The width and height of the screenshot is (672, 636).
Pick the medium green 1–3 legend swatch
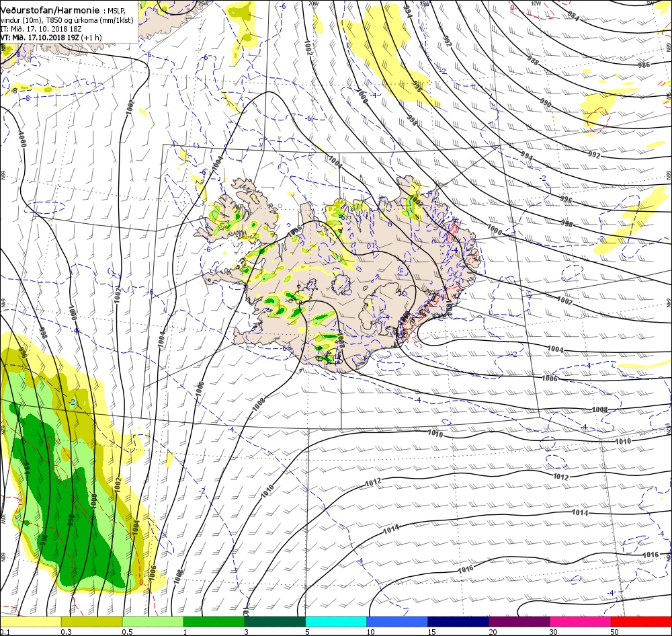coord(214,621)
